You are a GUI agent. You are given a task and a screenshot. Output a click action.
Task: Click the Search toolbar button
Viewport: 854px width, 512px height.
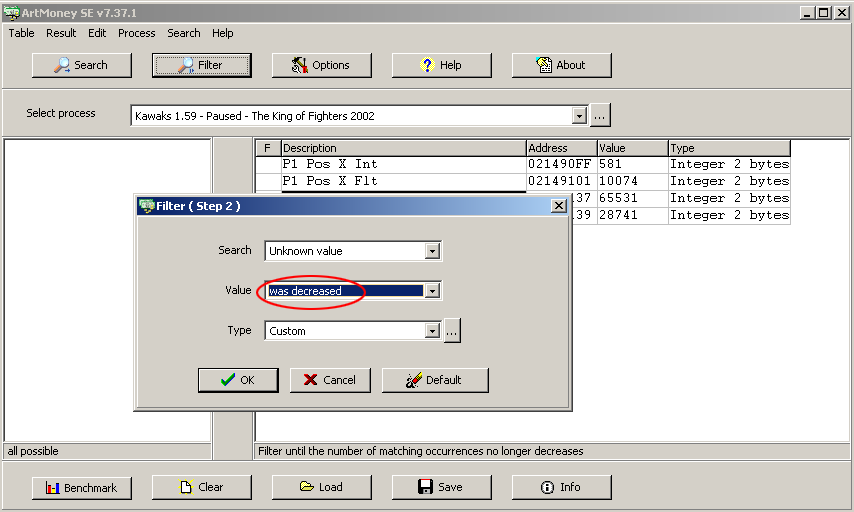pyautogui.click(x=82, y=65)
